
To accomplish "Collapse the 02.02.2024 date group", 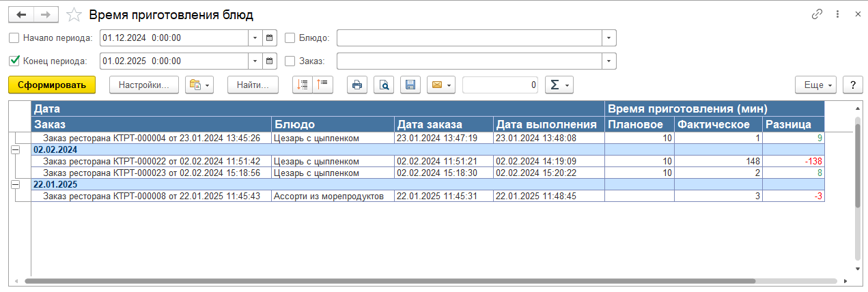I will pyautogui.click(x=14, y=149).
